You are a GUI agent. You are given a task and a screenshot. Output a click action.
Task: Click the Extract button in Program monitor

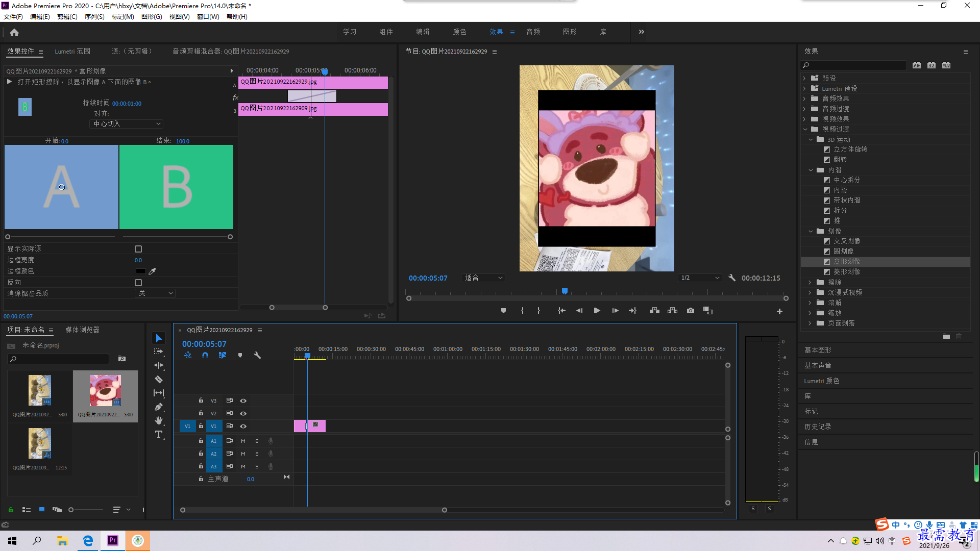[x=672, y=311]
